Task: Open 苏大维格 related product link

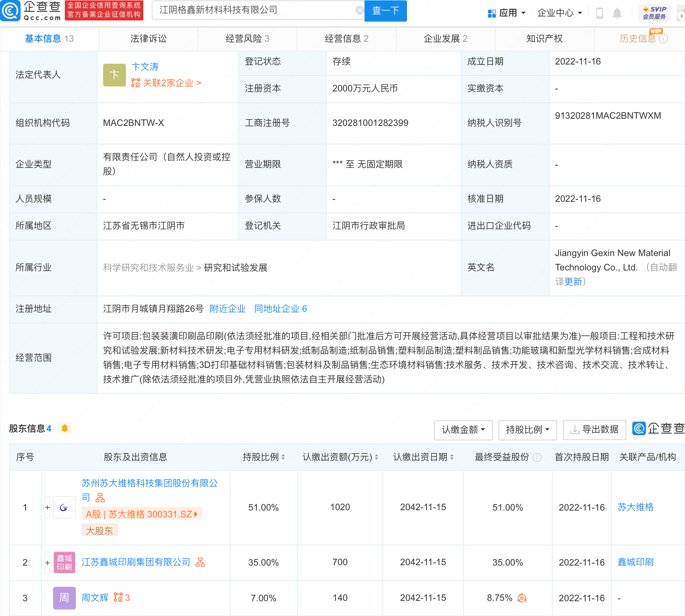Action: pos(635,507)
